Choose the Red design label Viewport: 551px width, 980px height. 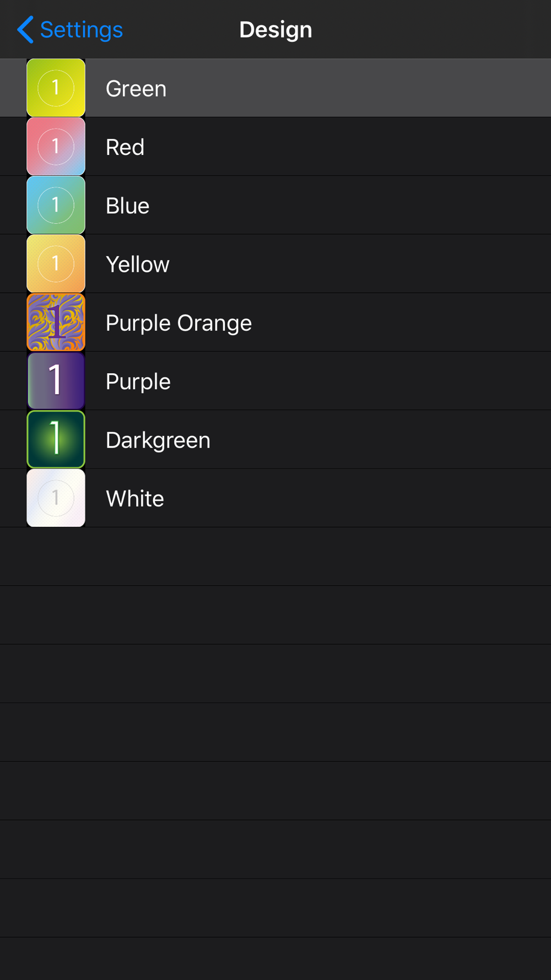pyautogui.click(x=125, y=147)
